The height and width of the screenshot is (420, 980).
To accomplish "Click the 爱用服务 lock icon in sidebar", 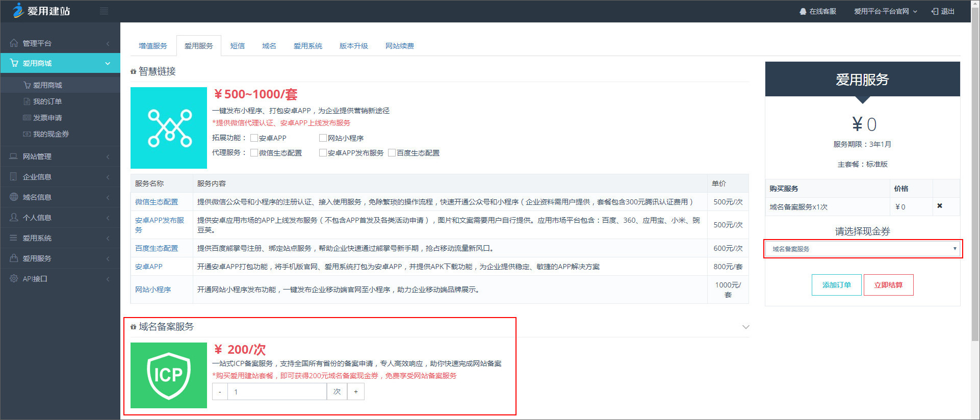I will [x=14, y=258].
